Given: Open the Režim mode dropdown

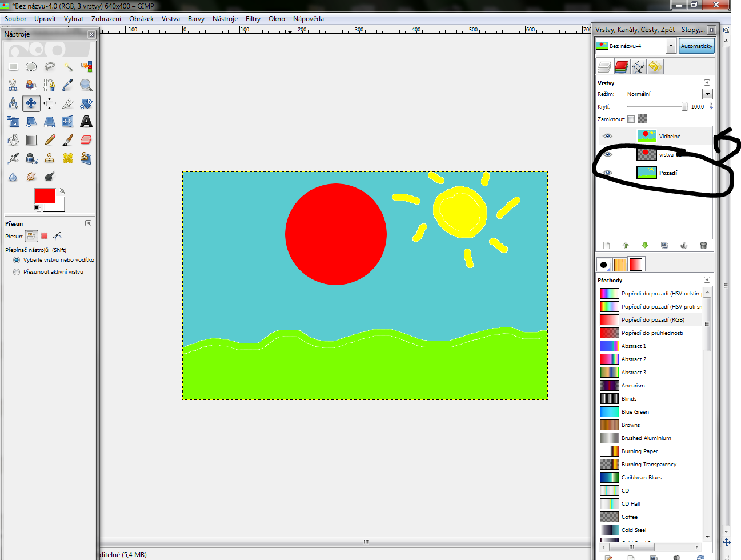Looking at the screenshot, I should point(707,94).
